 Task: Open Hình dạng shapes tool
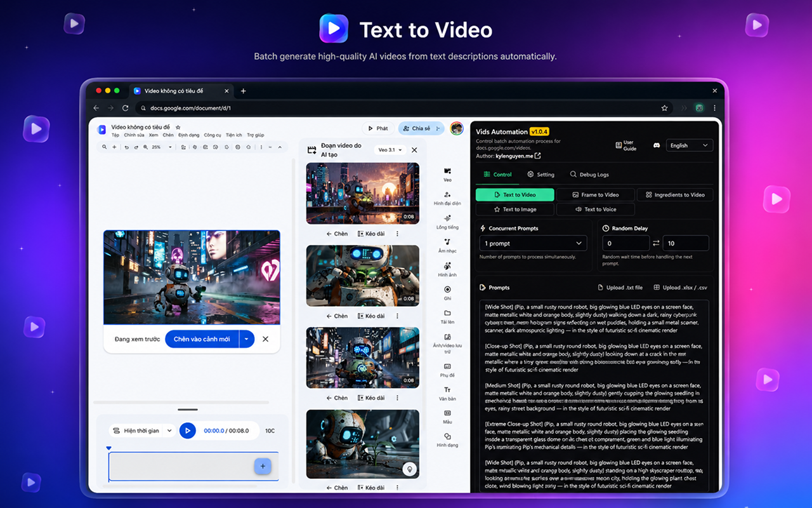pos(447,440)
